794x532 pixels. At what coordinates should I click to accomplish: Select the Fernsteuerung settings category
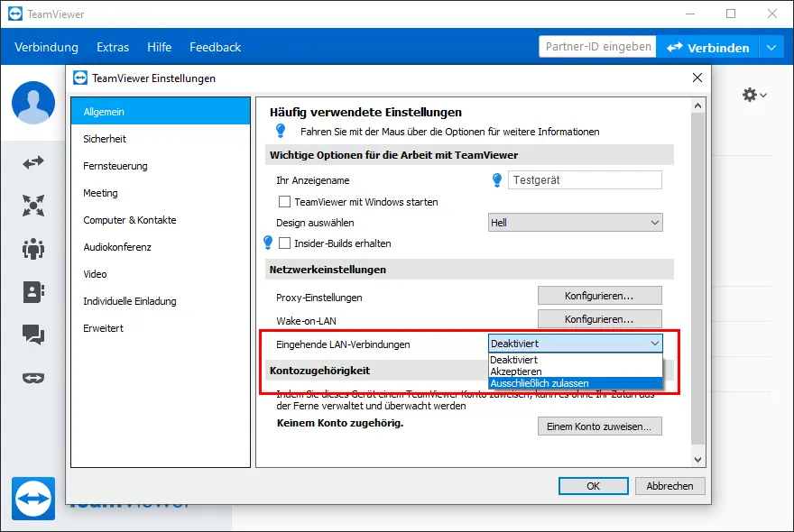[x=161, y=166]
